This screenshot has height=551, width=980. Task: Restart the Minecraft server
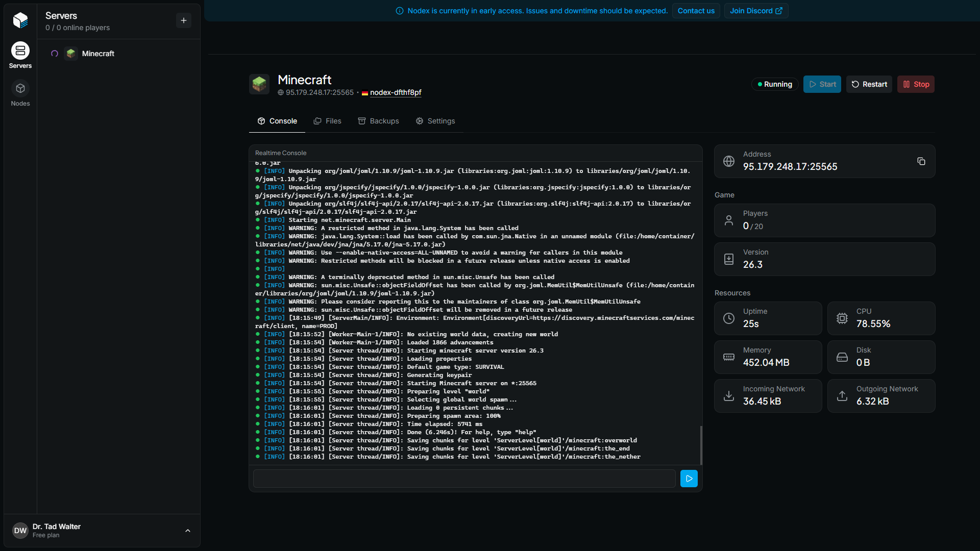[x=869, y=84]
